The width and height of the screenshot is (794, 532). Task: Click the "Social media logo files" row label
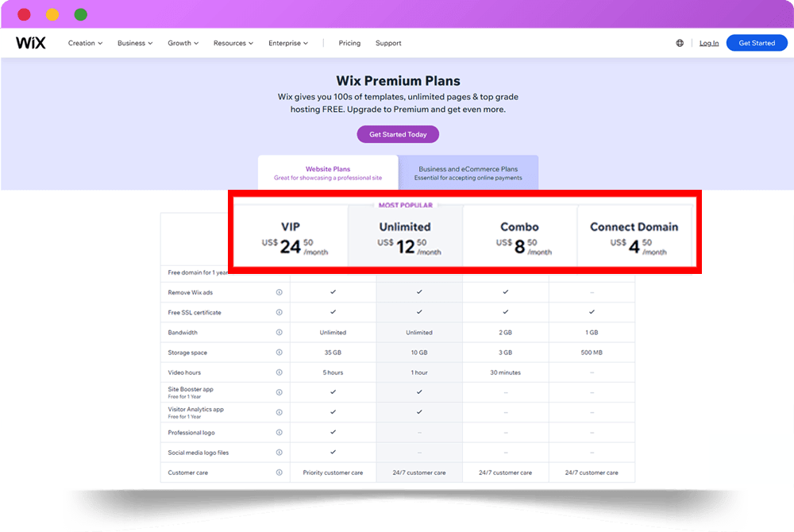(x=198, y=453)
